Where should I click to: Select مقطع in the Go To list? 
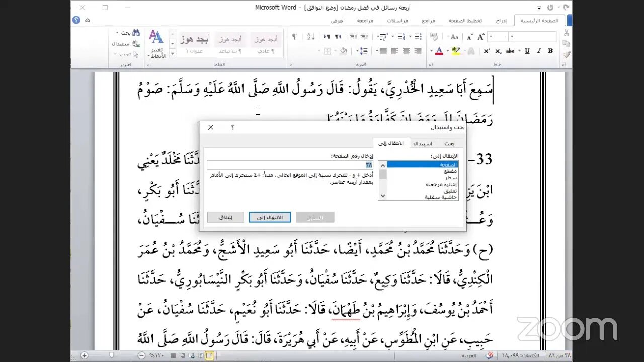423,171
